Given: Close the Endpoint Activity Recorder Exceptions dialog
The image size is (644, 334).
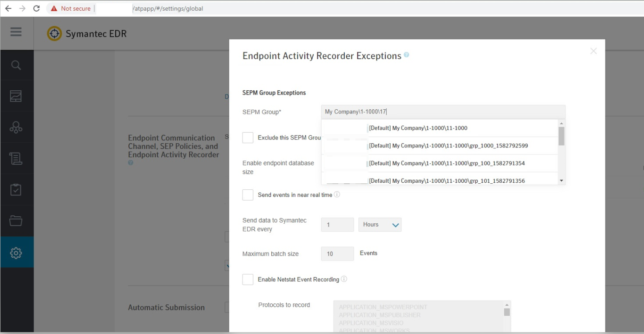Looking at the screenshot, I should pos(593,51).
